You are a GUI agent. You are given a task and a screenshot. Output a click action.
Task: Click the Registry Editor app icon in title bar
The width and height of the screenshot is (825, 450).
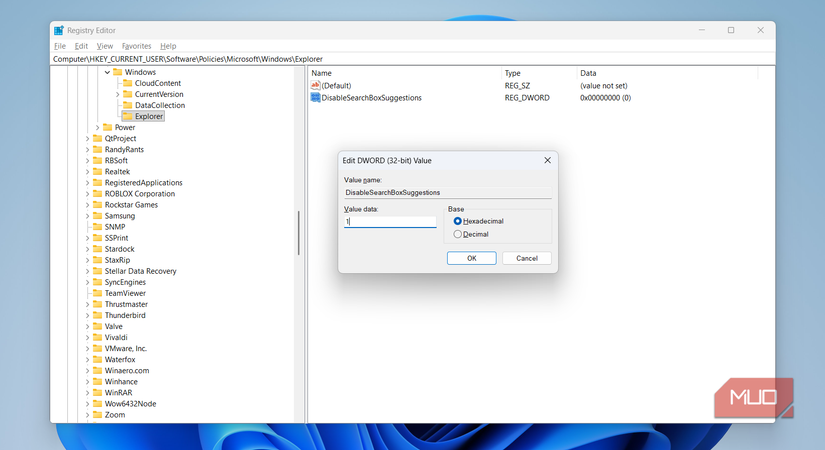58,31
